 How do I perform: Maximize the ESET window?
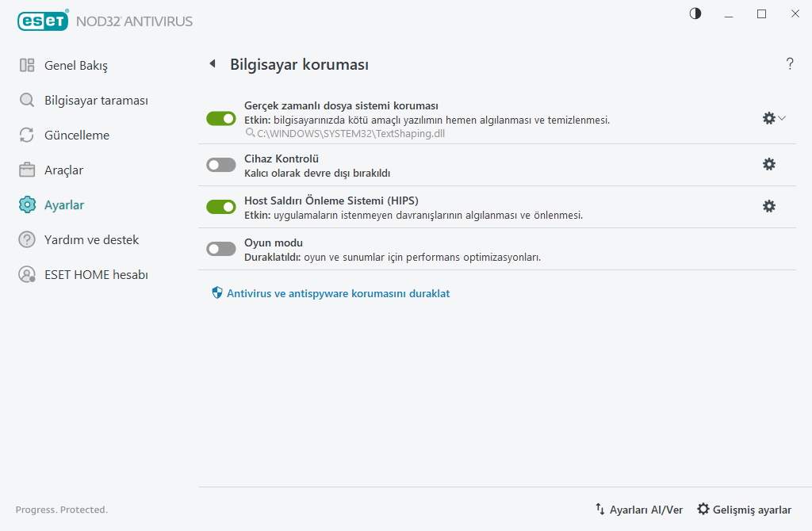click(762, 14)
